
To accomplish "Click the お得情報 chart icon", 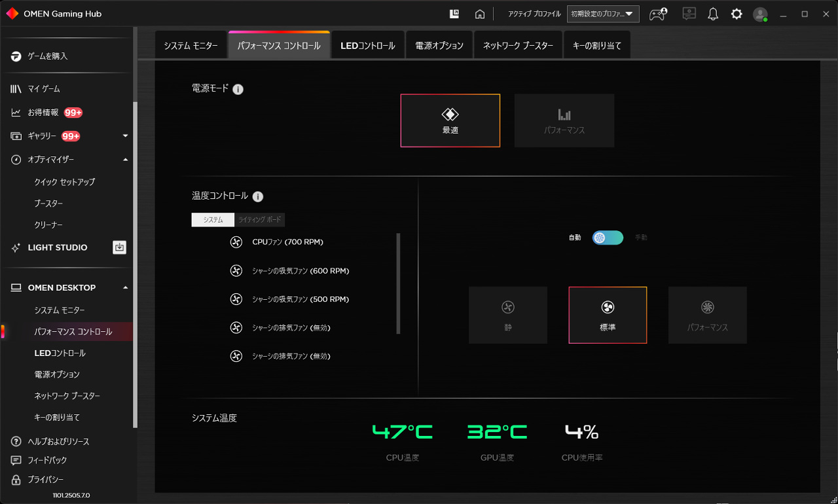I will pos(16,113).
